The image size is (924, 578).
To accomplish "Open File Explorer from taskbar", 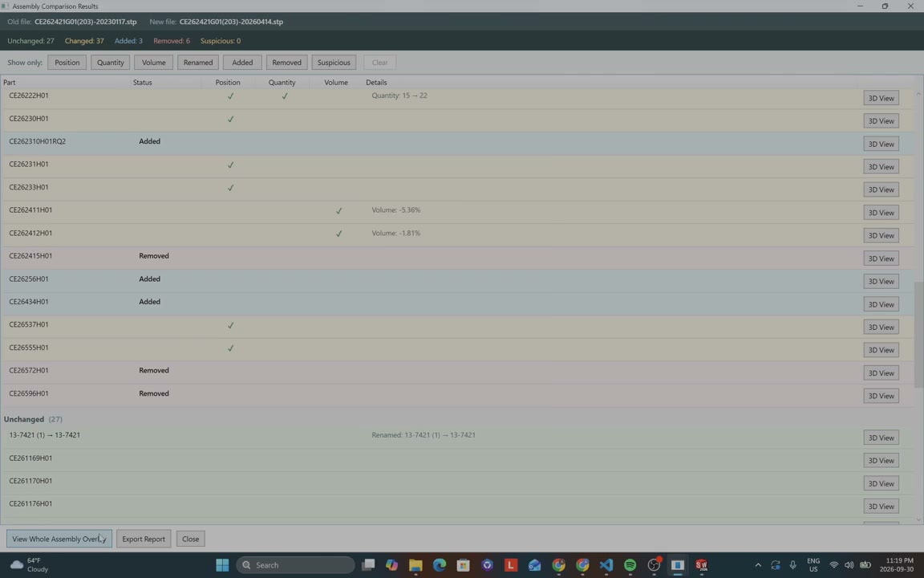I will (415, 565).
